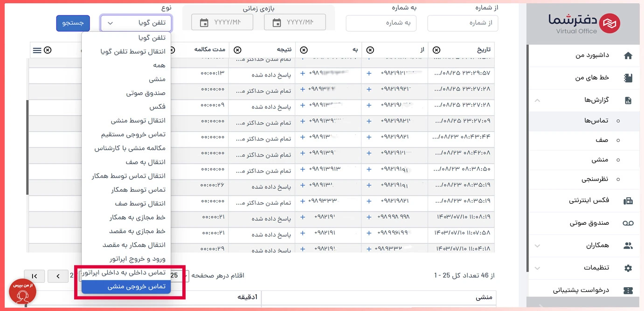Open the از من بپرس chat widget
The image size is (644, 311).
(23, 291)
